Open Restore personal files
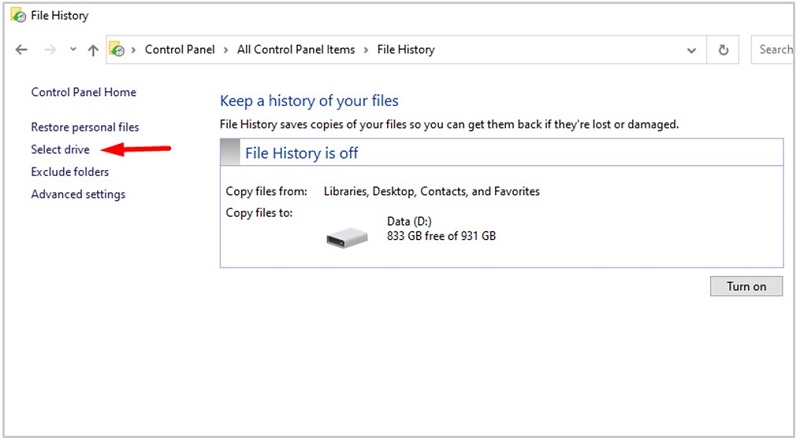The image size is (800, 442). click(85, 127)
